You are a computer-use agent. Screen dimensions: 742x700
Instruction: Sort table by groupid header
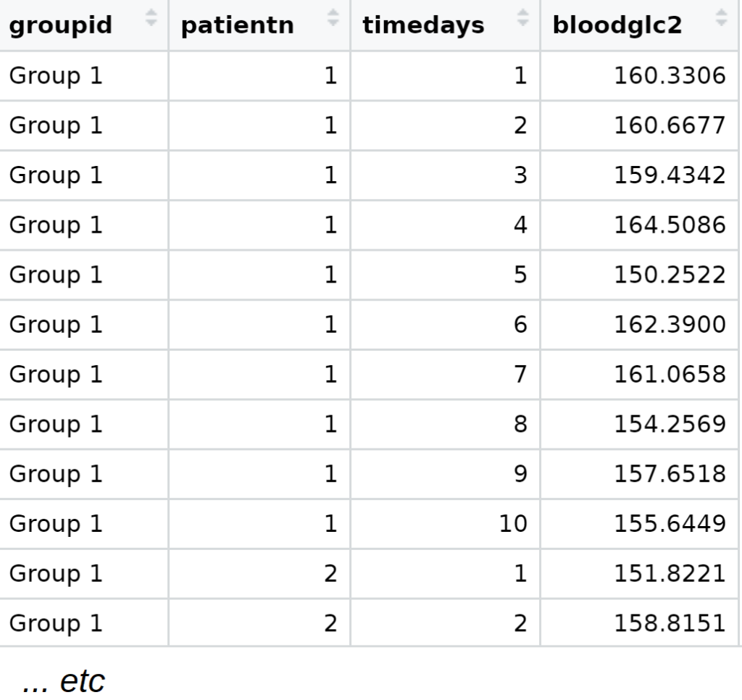[x=61, y=25]
